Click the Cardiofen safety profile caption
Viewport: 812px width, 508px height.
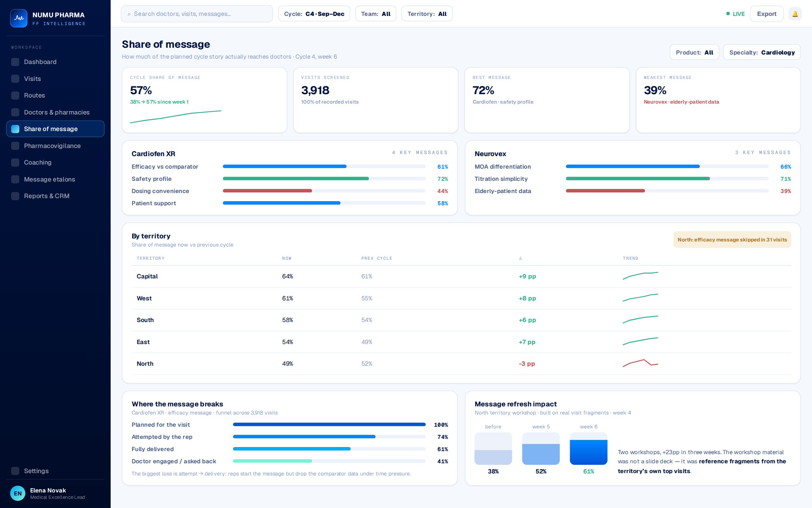[x=503, y=102]
